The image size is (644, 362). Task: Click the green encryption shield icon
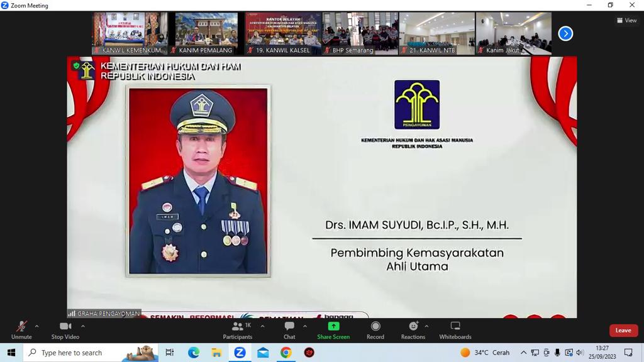point(76,65)
